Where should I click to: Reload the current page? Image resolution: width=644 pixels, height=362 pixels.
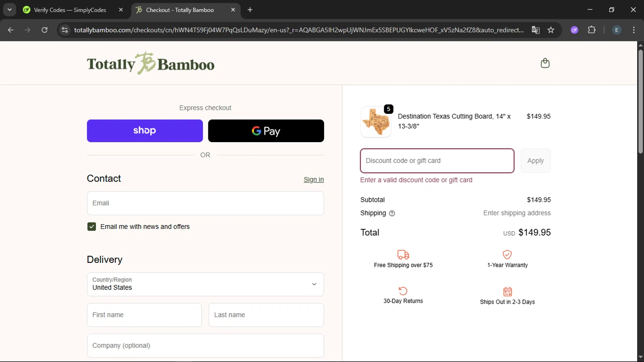(45, 30)
